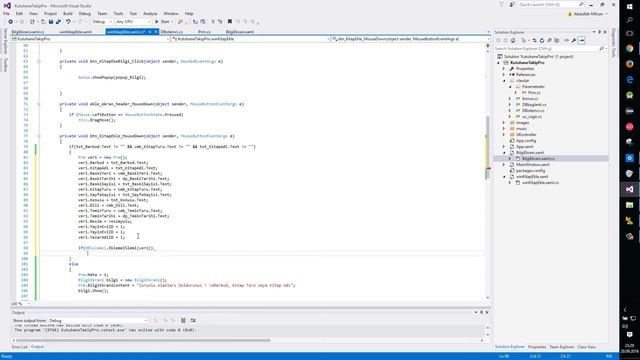
Task: Collapse the btn_KitapEkle_MouseDown method outline
Action: [x=39, y=136]
